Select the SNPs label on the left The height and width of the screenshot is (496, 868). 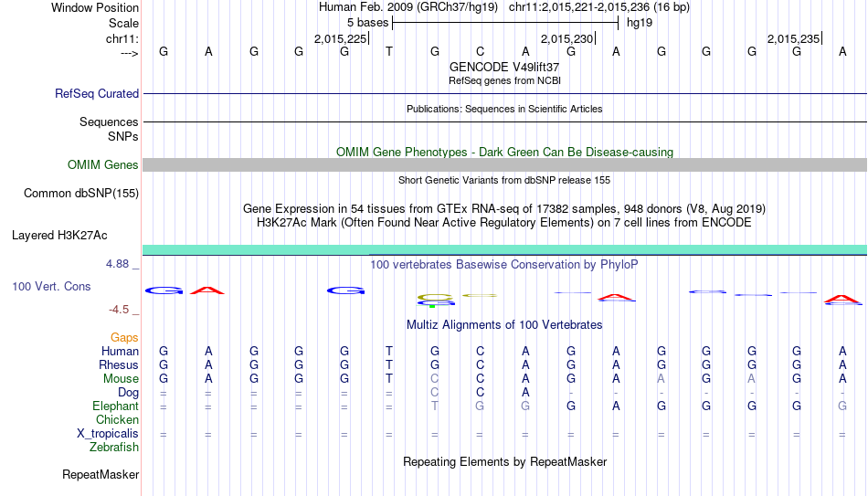(x=123, y=136)
